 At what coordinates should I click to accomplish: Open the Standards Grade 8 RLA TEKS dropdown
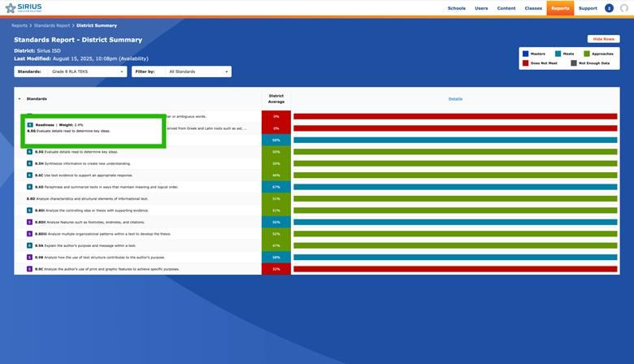(x=71, y=71)
